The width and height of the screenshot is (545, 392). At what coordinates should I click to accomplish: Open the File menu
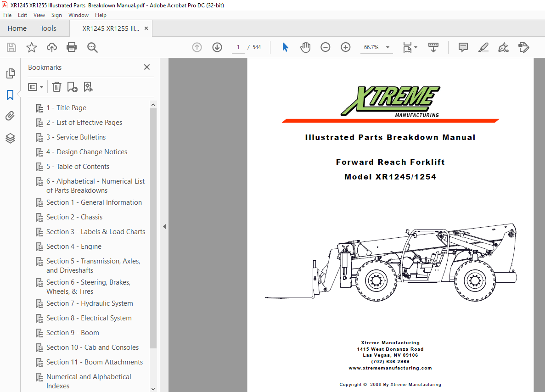click(x=7, y=15)
